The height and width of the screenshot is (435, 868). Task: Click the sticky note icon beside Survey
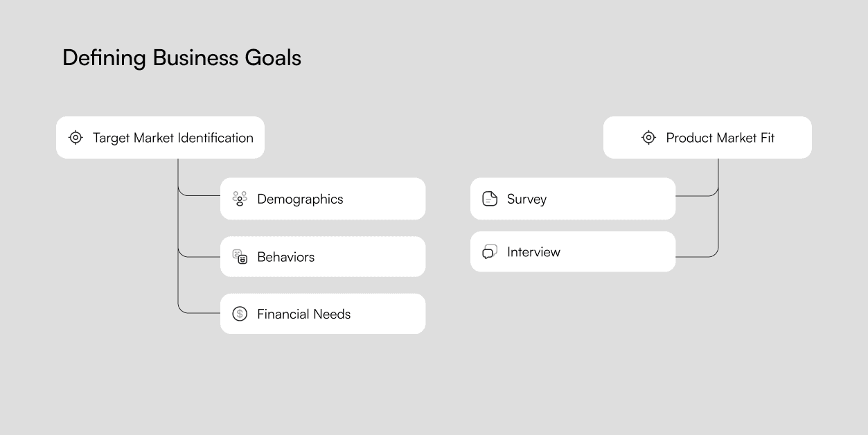click(x=490, y=199)
